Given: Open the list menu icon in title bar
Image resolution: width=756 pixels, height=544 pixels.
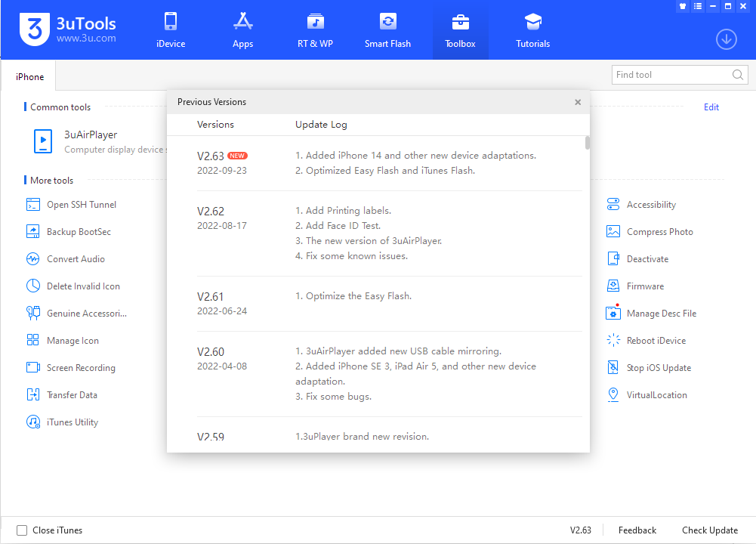Looking at the screenshot, I should point(698,6).
